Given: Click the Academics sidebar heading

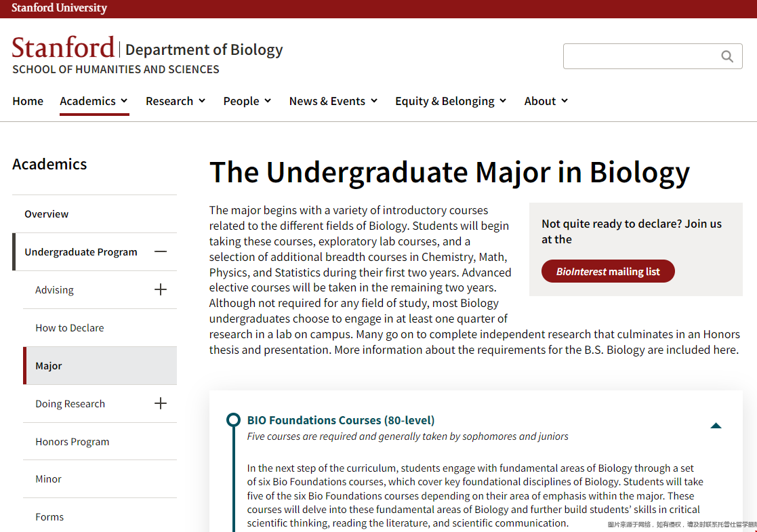Looking at the screenshot, I should [x=49, y=164].
